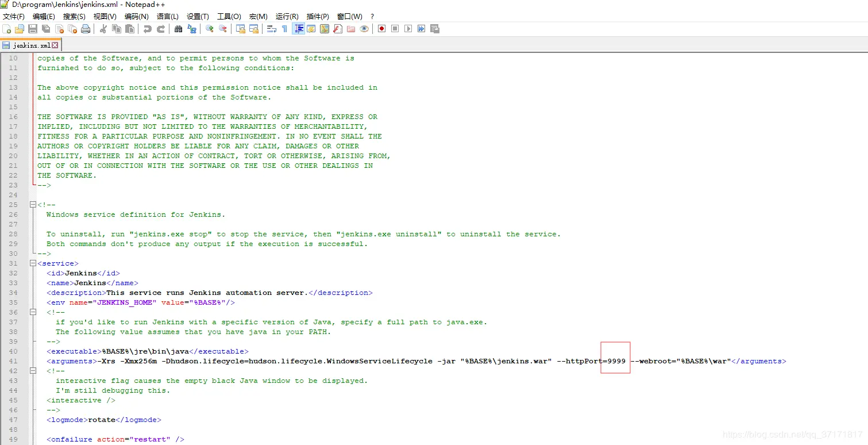Open the 语言(L) menu
This screenshot has height=445, width=868.
[167, 16]
